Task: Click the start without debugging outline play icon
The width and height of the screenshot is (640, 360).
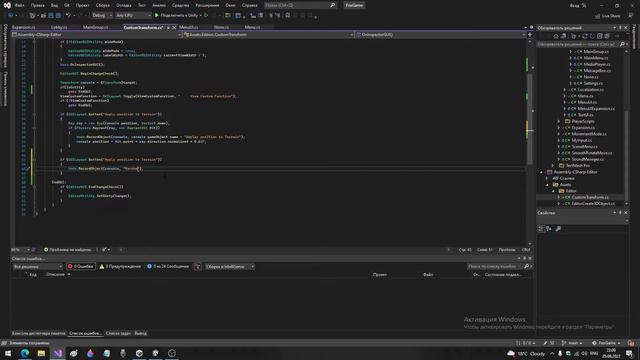Action: (206, 16)
